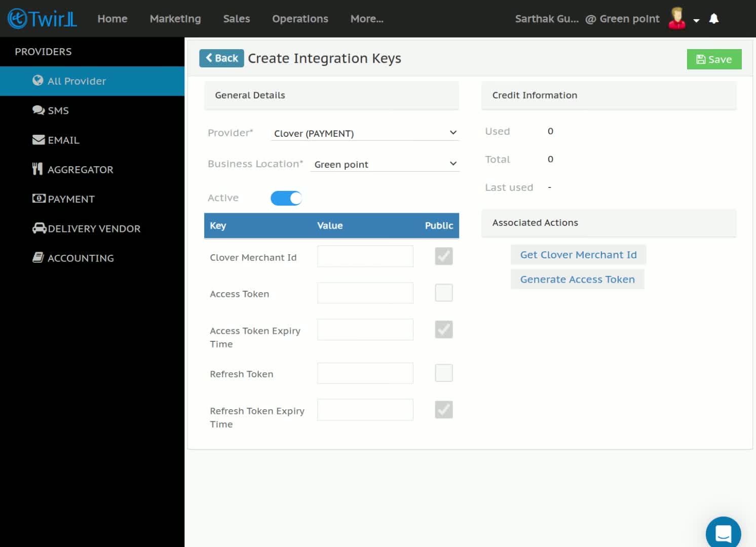Click the Twirll logo
The image size is (756, 547).
[x=43, y=19]
